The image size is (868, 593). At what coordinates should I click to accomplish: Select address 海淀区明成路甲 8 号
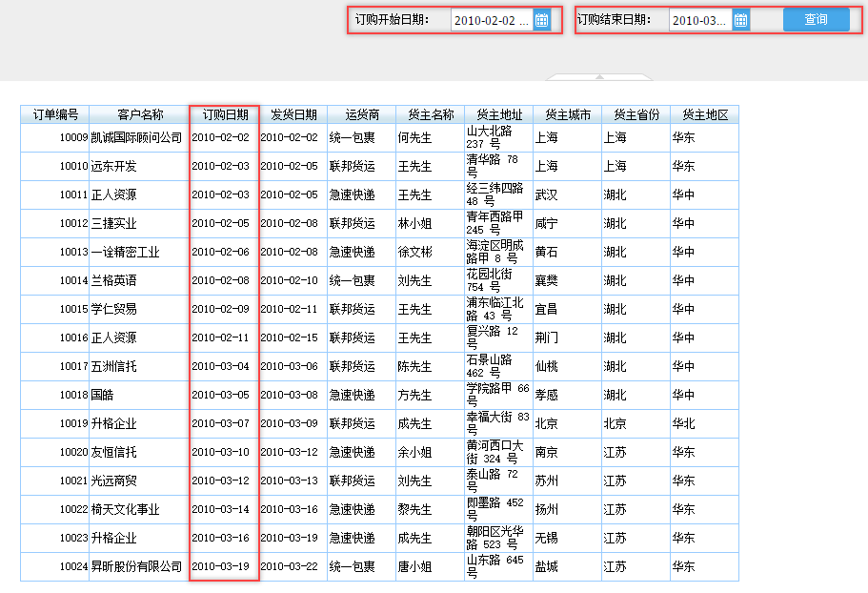(x=498, y=252)
